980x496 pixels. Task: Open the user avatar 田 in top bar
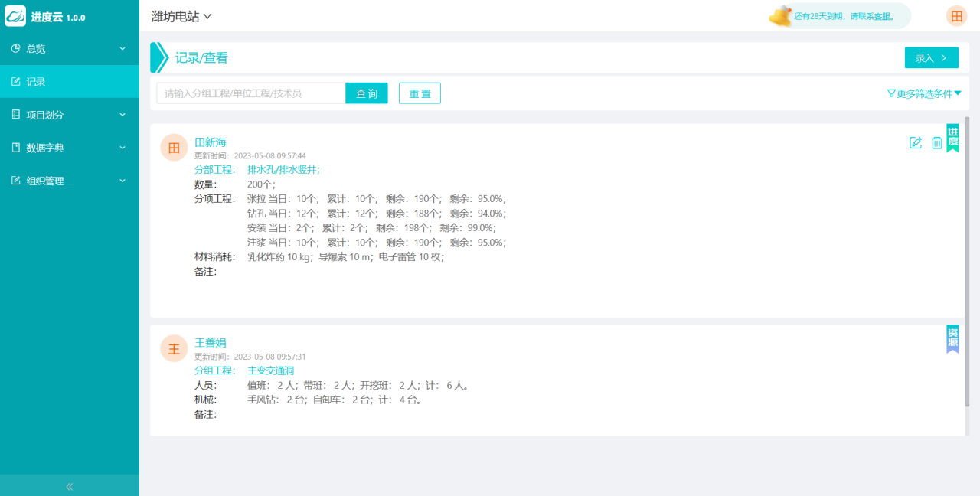tap(956, 16)
